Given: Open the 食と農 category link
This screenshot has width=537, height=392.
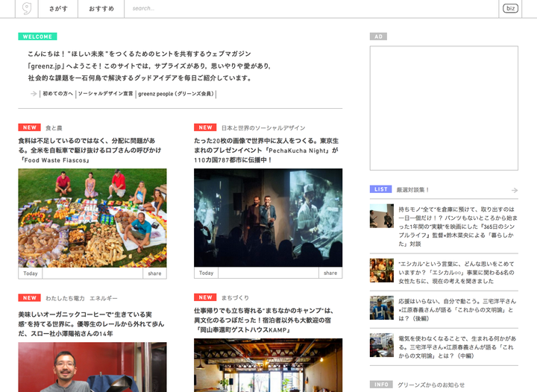Looking at the screenshot, I should (54, 128).
